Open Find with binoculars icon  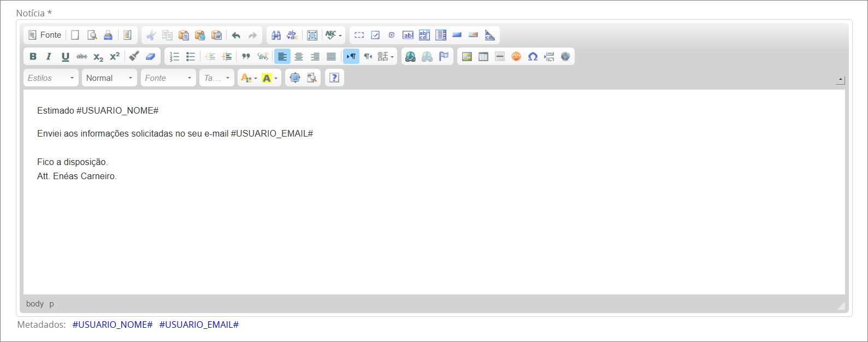(276, 35)
